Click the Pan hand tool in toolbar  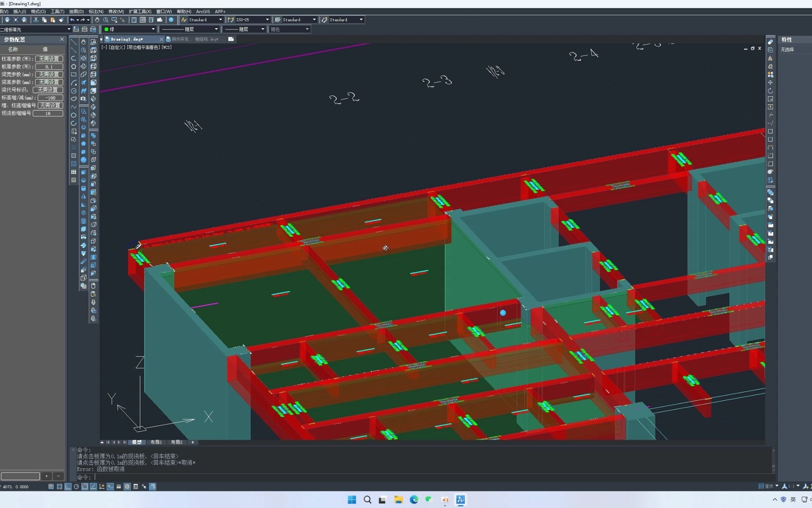pos(97,20)
